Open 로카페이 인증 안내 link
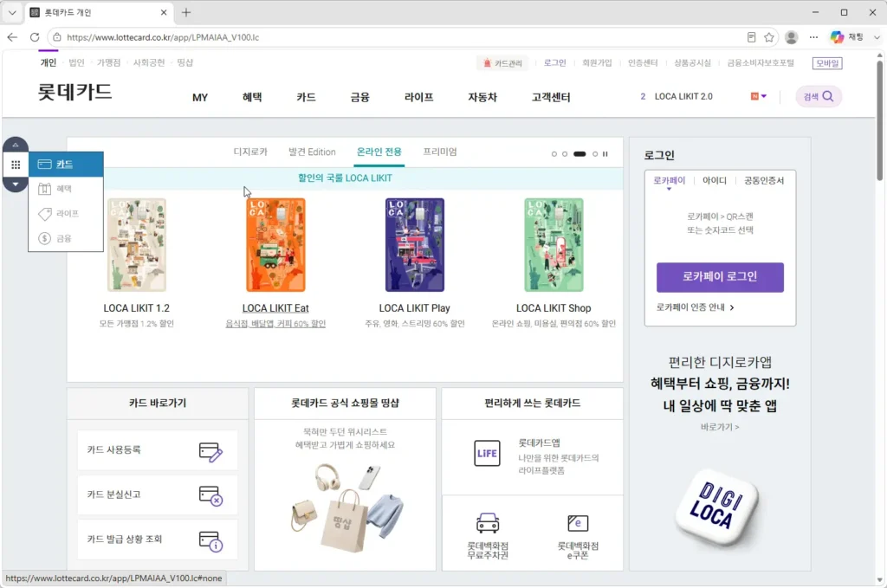The image size is (887, 588). (696, 307)
